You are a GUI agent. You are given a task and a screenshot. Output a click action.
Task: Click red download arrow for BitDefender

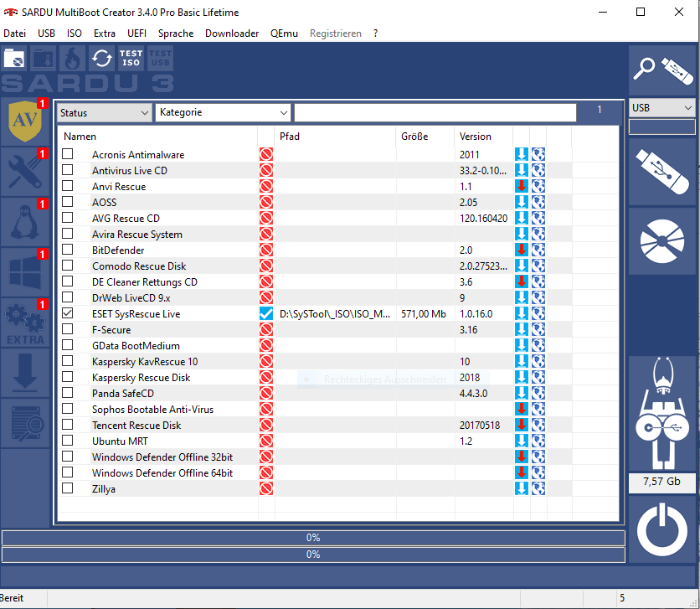(x=522, y=250)
